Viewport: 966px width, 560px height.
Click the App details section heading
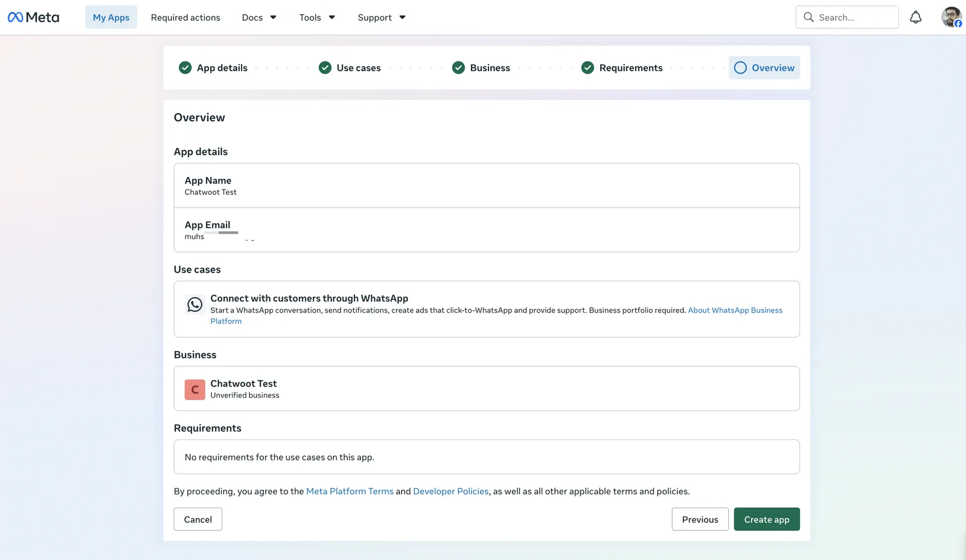pos(200,152)
